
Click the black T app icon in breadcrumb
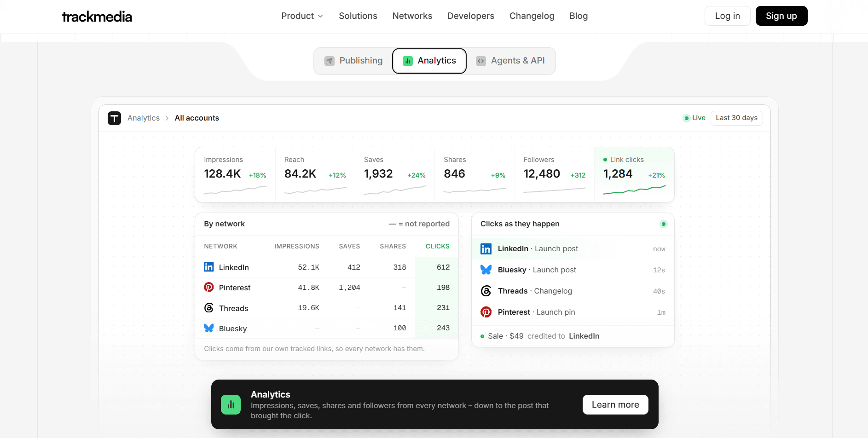tap(114, 118)
